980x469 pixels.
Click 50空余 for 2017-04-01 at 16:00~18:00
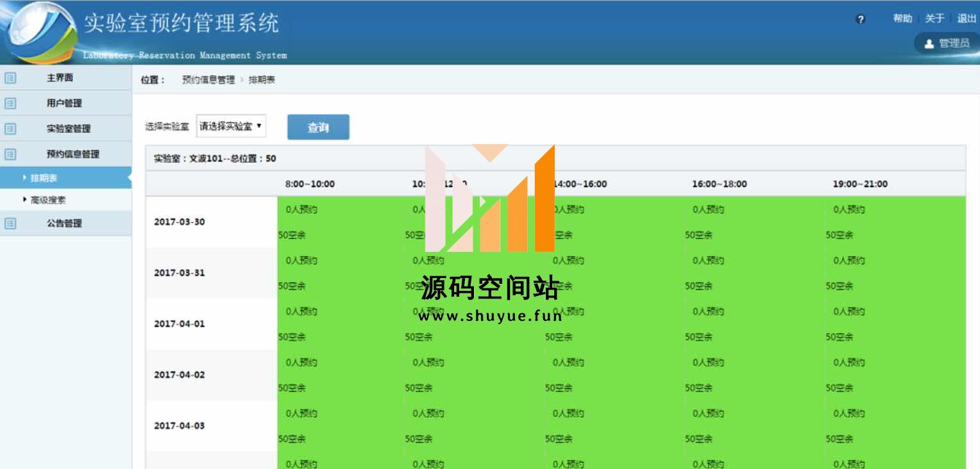[699, 337]
